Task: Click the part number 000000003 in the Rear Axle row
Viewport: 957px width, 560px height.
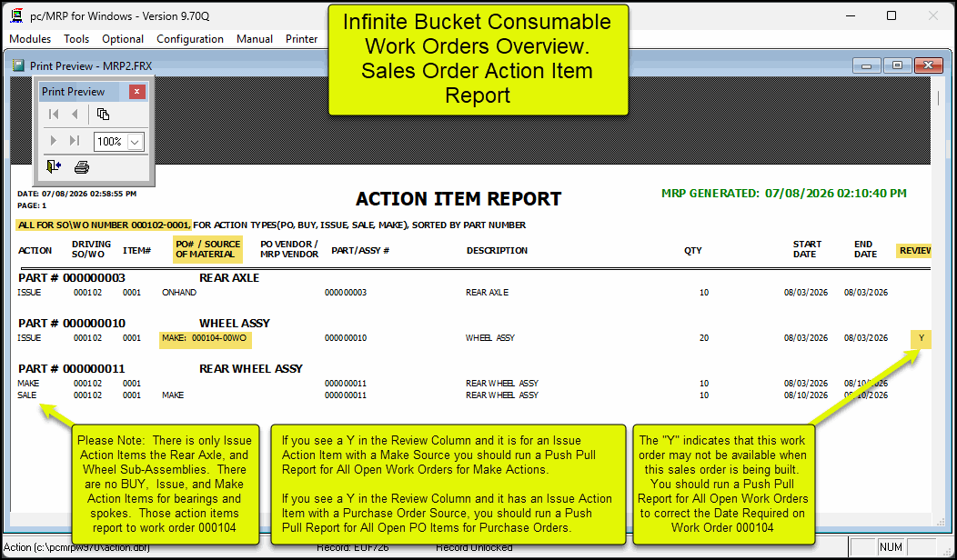Action: tap(346, 292)
